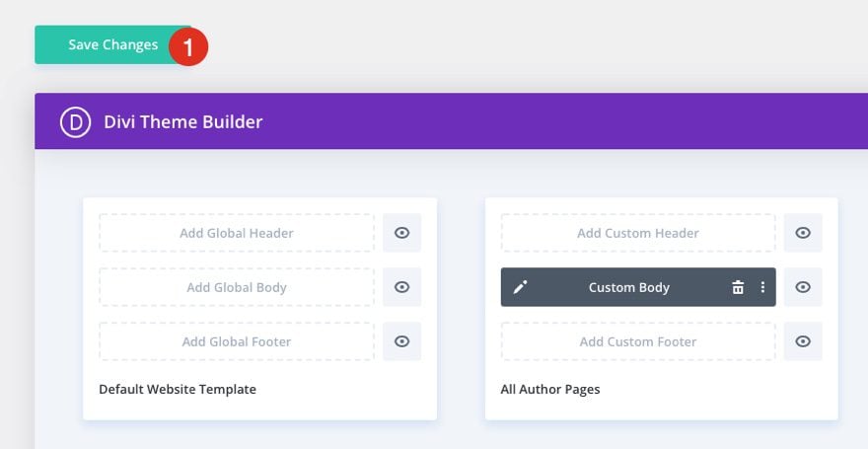Toggle Global Footer visibility eye

401,341
